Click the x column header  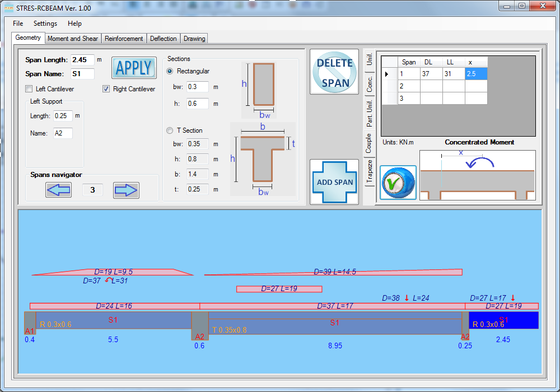coord(475,62)
